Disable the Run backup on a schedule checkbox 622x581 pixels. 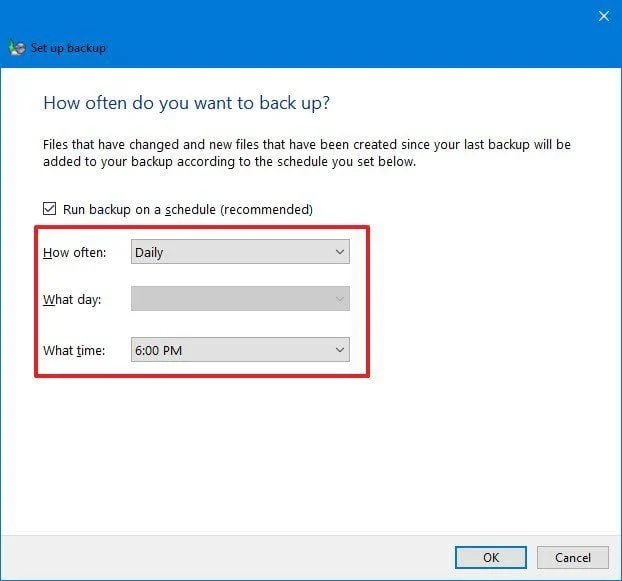coord(50,209)
